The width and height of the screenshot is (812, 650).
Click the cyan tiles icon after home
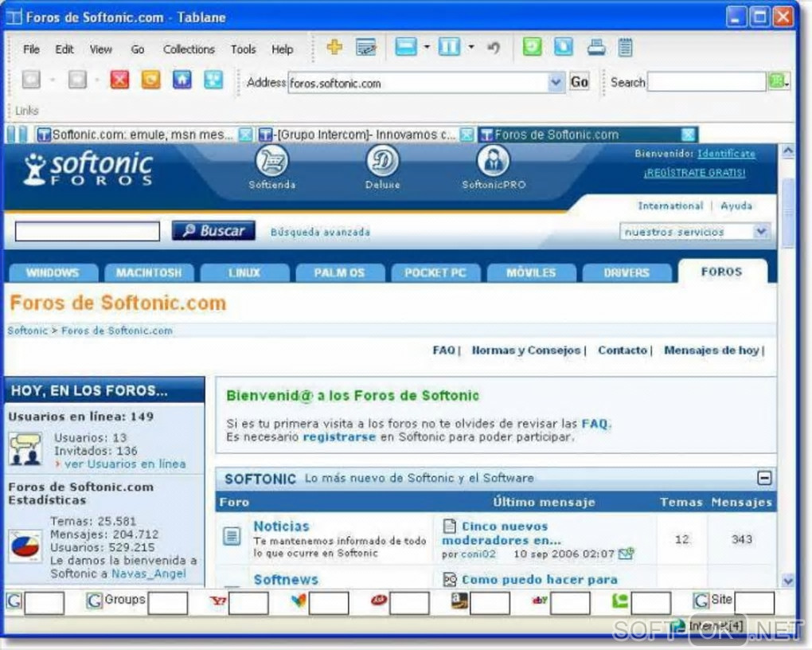click(x=213, y=80)
